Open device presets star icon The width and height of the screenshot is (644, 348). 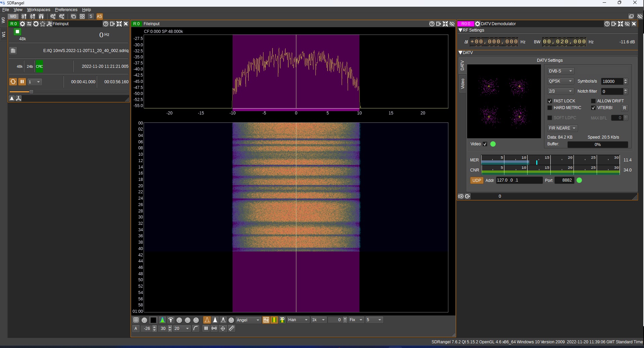point(43,24)
